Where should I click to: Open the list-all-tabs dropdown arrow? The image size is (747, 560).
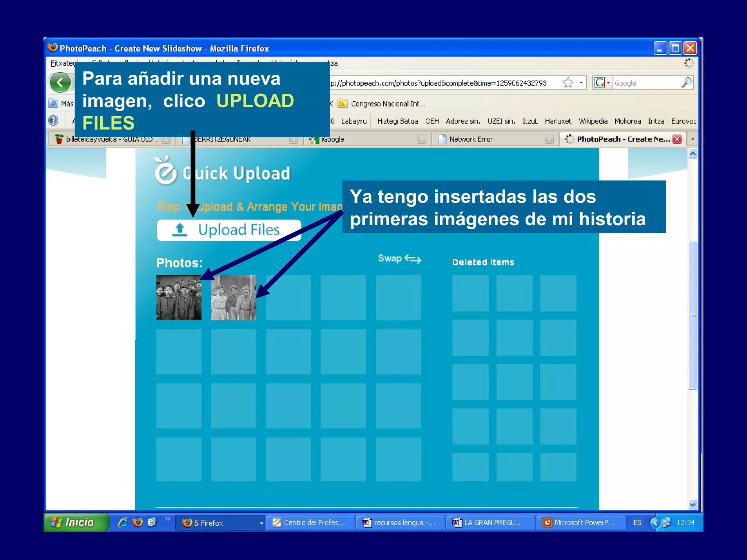coord(693,139)
